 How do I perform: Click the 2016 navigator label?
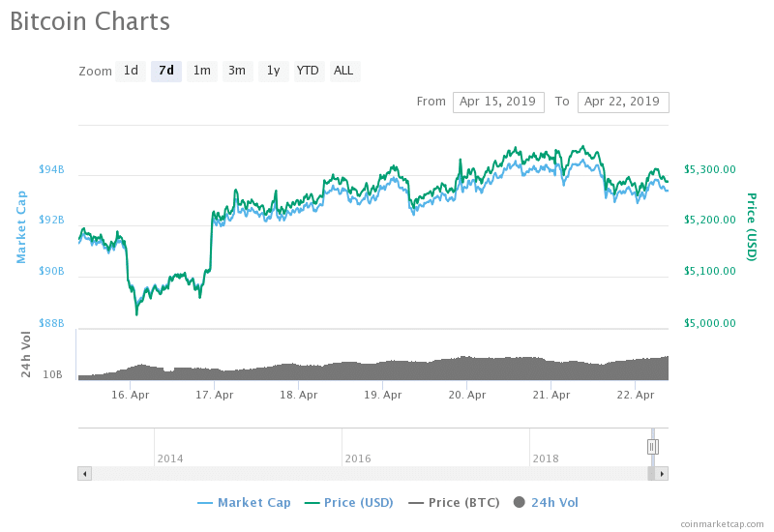358,458
